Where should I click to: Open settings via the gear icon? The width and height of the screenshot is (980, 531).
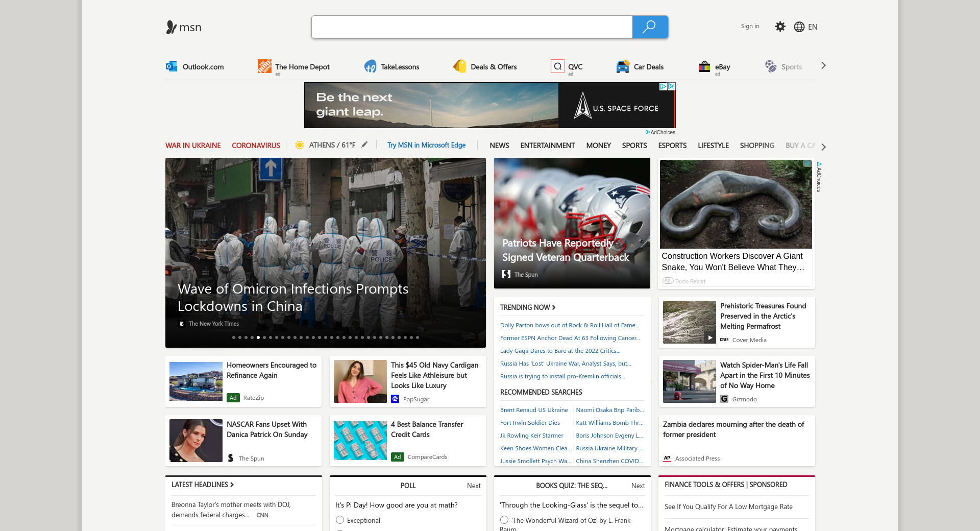point(780,27)
